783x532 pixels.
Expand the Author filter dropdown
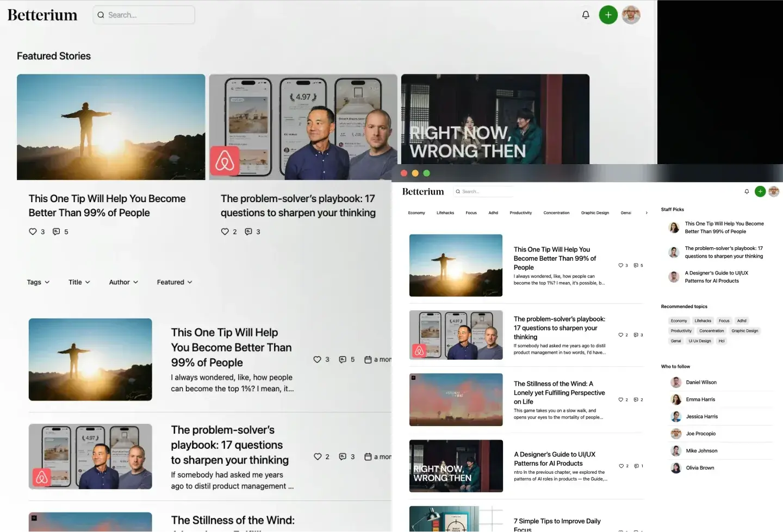(123, 282)
